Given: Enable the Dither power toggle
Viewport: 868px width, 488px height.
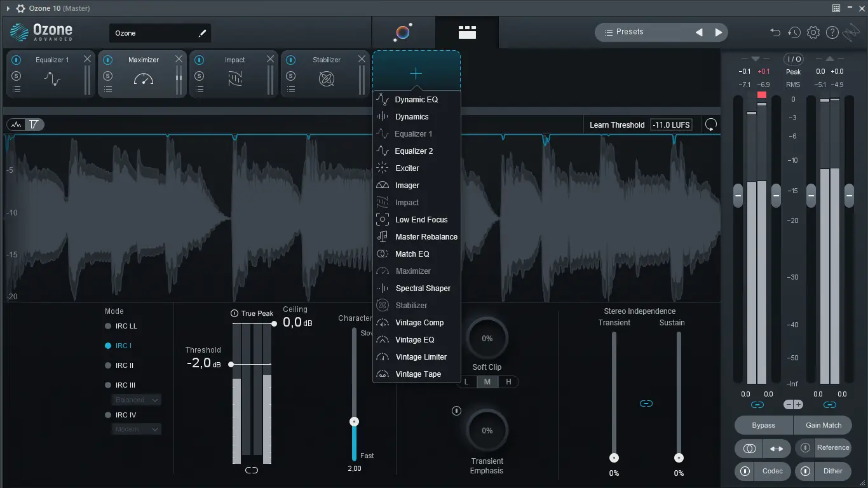Looking at the screenshot, I should (804, 471).
